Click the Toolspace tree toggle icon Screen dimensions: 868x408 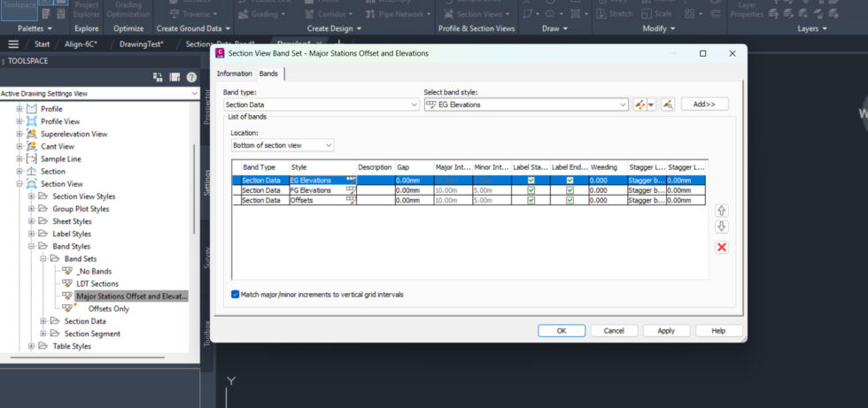point(159,78)
